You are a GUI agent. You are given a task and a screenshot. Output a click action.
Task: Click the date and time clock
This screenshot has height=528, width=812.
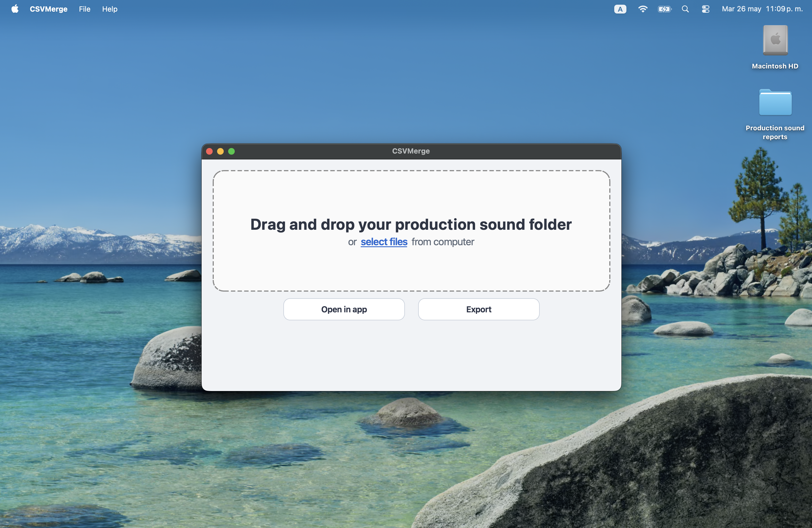tap(762, 9)
